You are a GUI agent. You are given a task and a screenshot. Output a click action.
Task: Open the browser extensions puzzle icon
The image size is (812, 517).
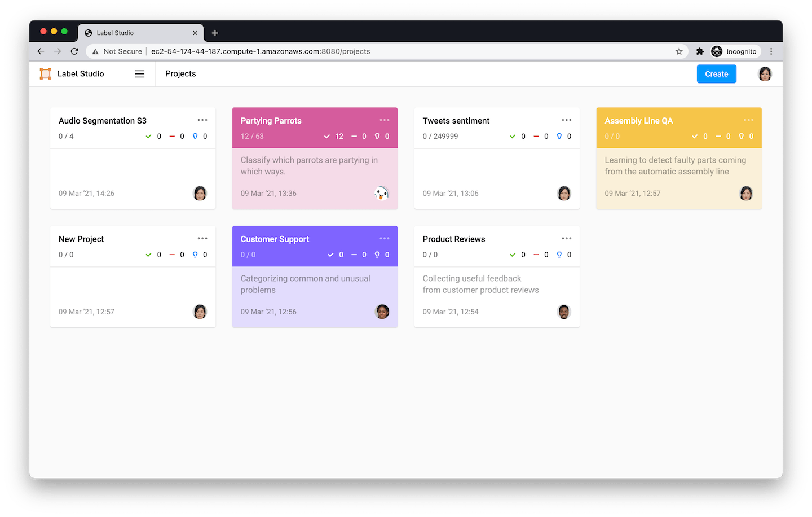pos(700,51)
